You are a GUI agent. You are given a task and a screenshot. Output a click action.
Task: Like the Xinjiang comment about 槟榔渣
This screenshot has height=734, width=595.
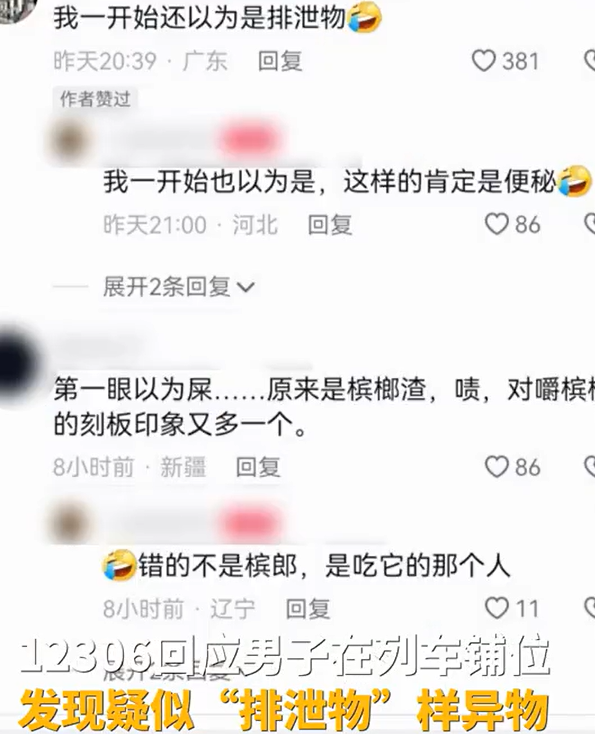[x=496, y=467]
